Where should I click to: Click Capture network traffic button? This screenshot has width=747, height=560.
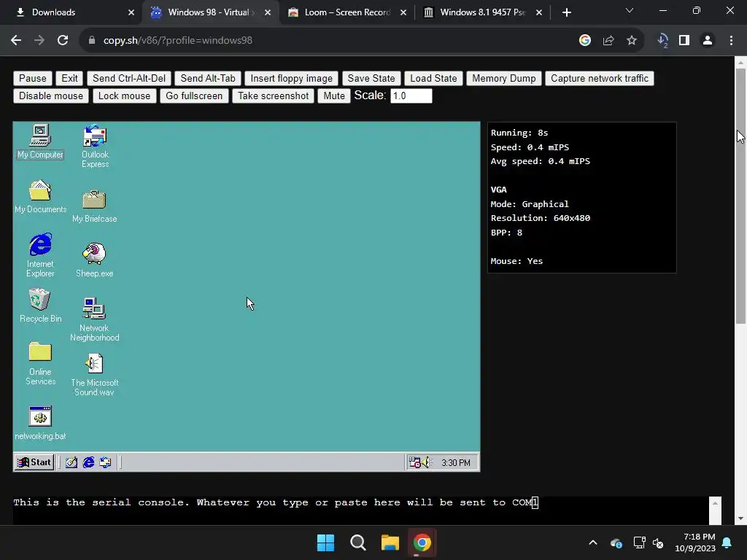click(600, 79)
